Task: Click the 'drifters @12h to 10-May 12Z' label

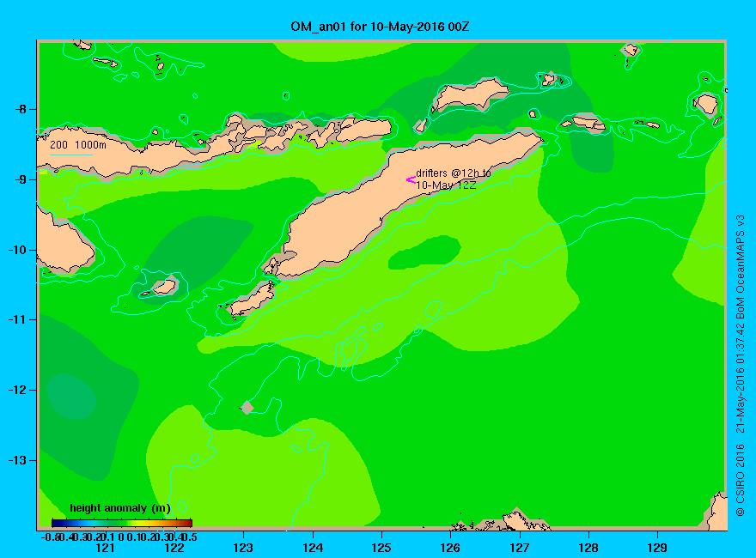Action: point(453,179)
